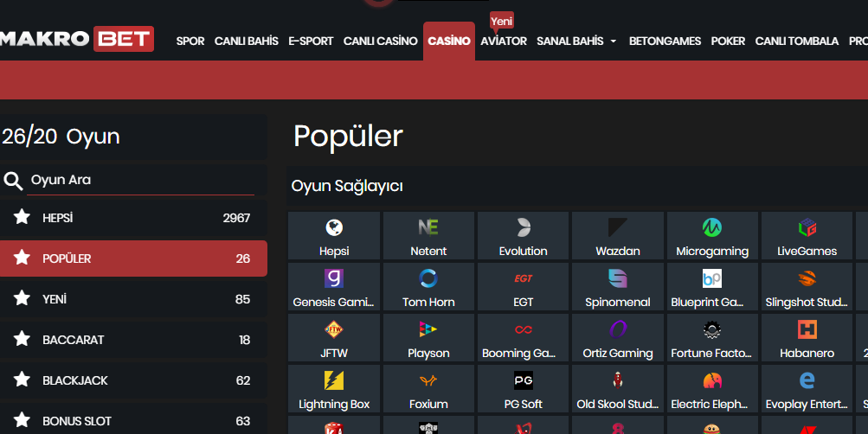Select the Wazdan provider tile
Screen dimensions: 868x434
pyautogui.click(x=618, y=235)
